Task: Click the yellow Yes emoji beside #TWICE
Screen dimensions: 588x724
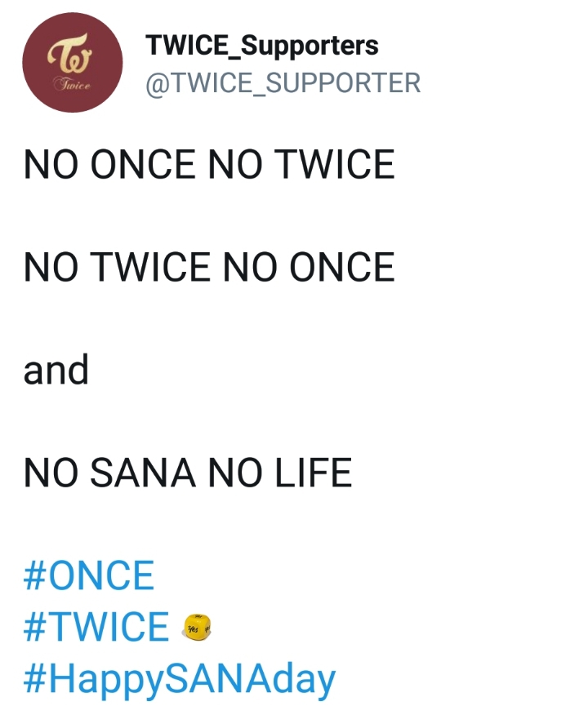Action: (x=196, y=627)
